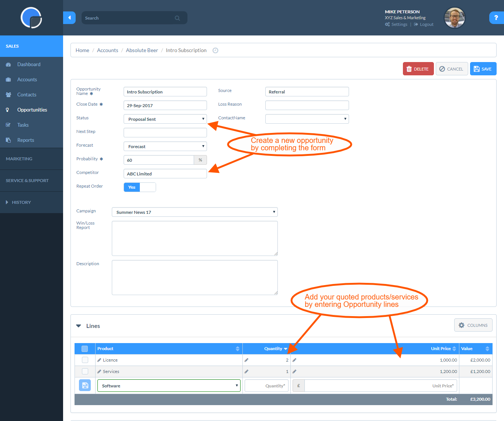Expand the History sidebar section
504x421 pixels.
pos(31,202)
